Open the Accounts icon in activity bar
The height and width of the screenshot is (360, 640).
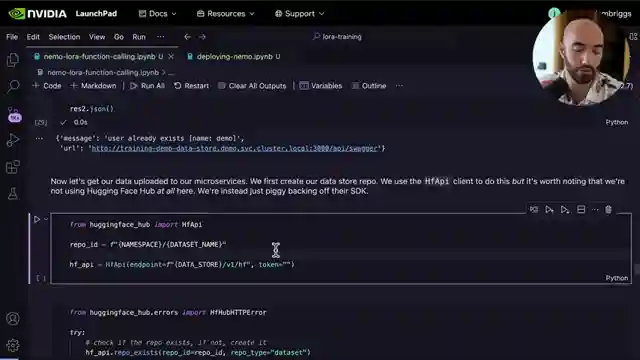pyautogui.click(x=13, y=318)
